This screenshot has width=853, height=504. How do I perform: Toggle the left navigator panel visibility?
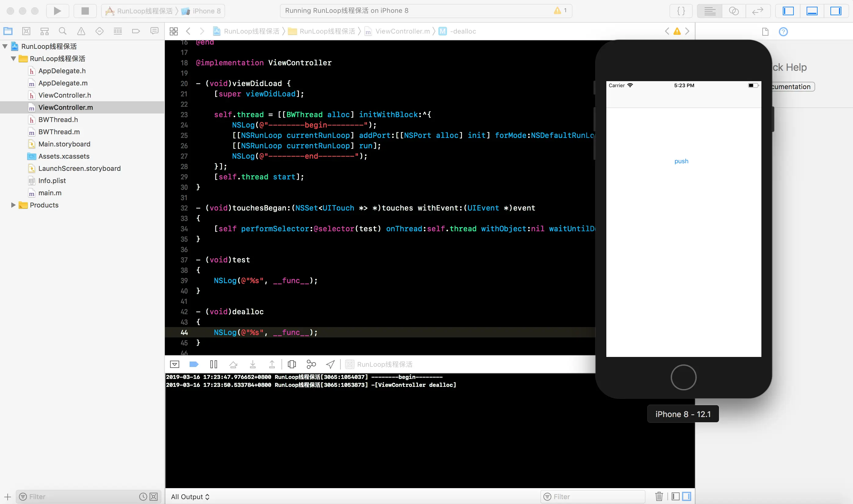click(788, 11)
